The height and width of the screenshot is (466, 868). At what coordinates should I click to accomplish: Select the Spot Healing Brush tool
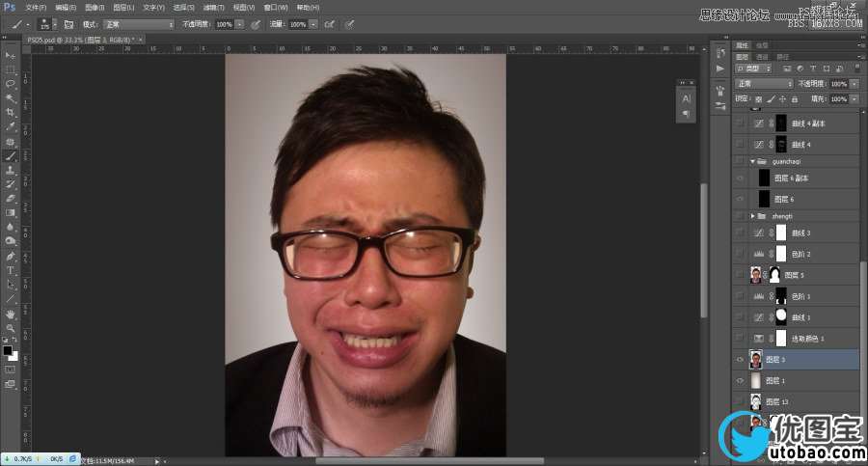(10, 143)
